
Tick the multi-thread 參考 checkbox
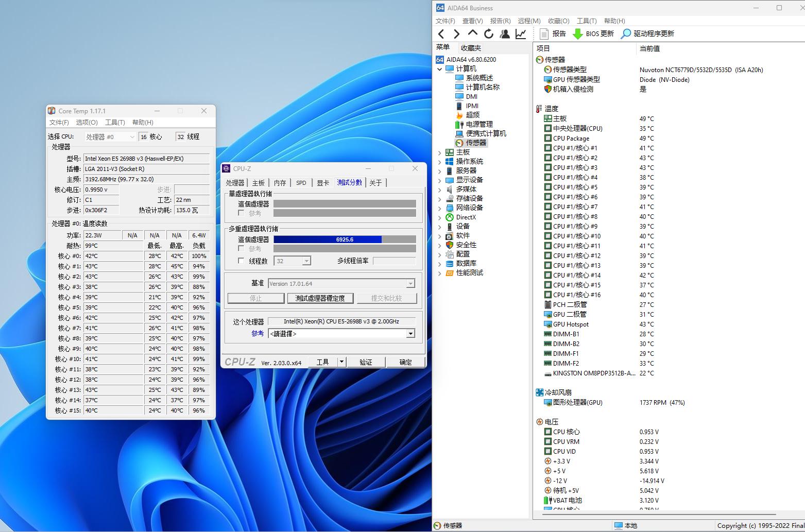[241, 249]
